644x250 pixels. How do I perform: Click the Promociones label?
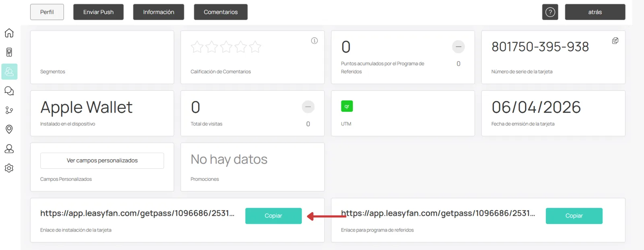205,179
